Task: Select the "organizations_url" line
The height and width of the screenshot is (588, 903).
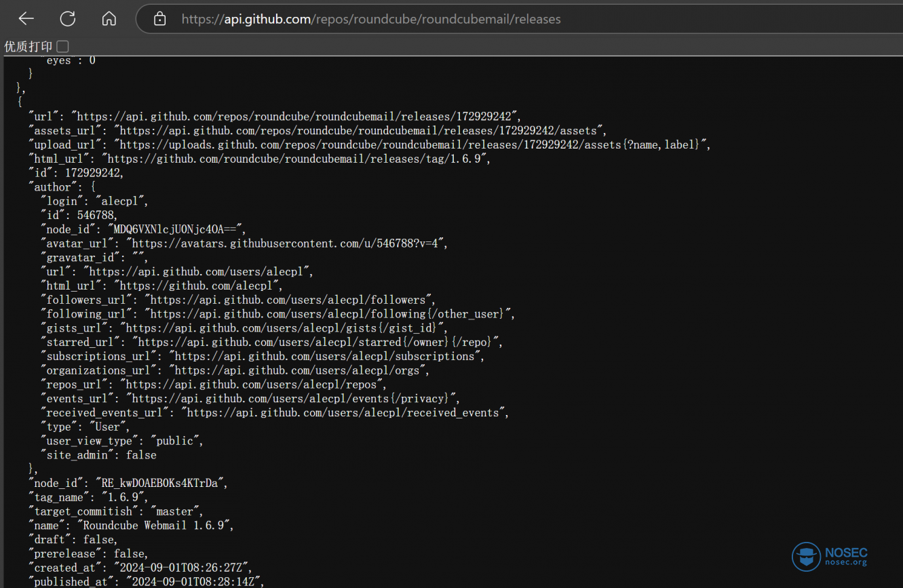Action: coord(235,370)
